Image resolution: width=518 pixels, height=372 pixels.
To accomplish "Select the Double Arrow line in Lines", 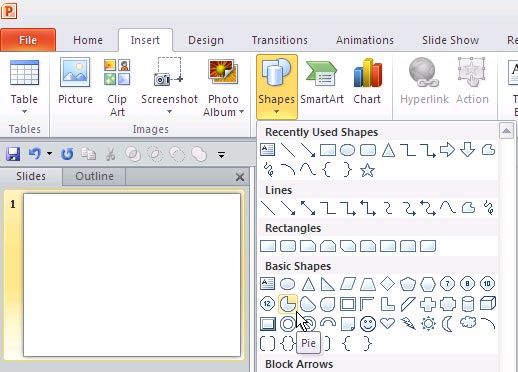I will point(308,208).
